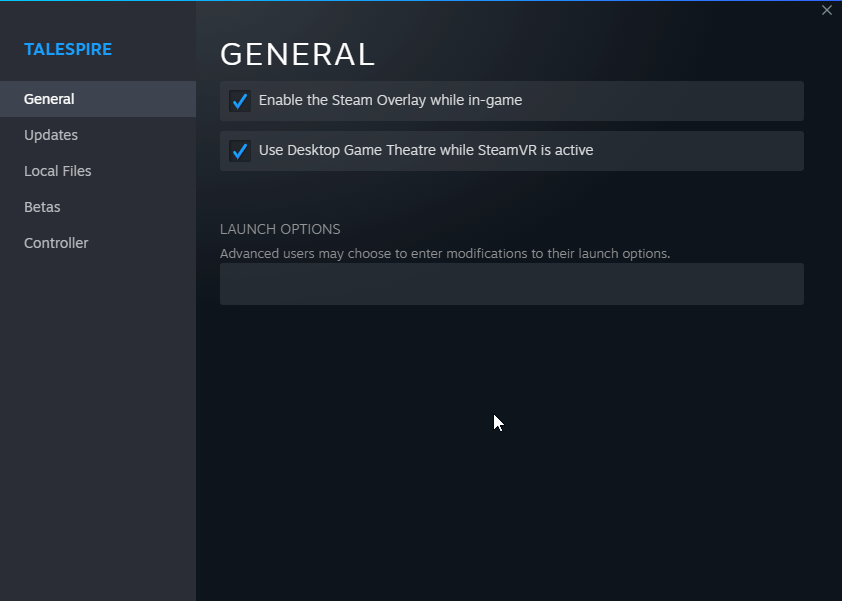
Task: Click the Launch Options text field
Action: click(x=511, y=284)
